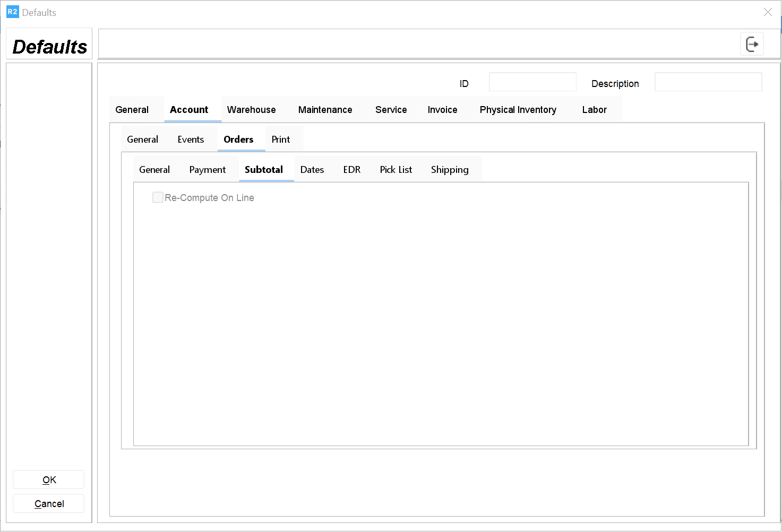Select the Service tab

coord(391,110)
